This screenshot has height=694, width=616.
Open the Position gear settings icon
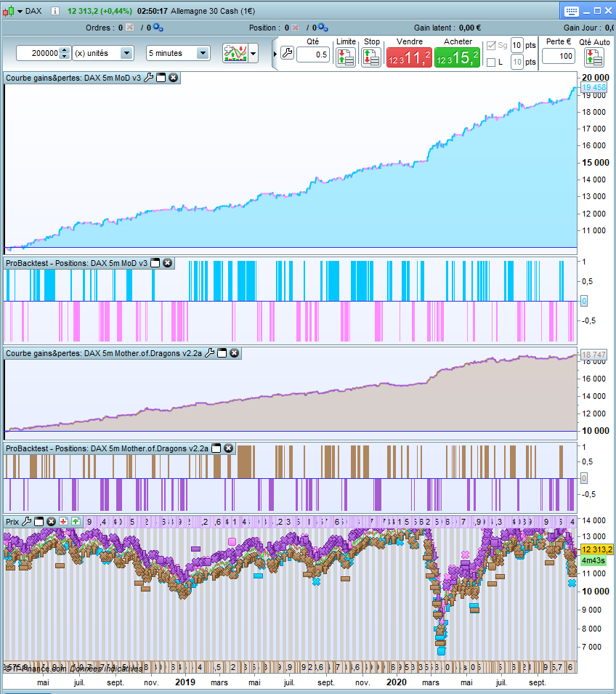coord(323,28)
